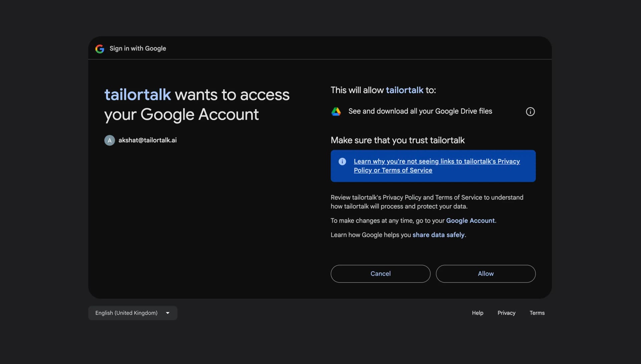Viewport: 641px width, 364px height.
Task: Click the Cancel button
Action: tap(380, 274)
